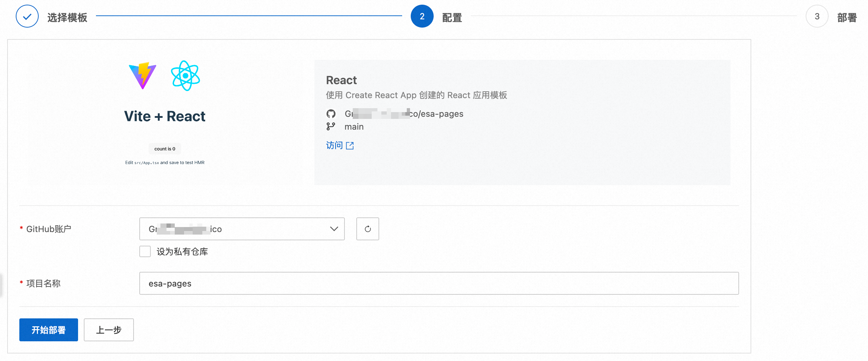The width and height of the screenshot is (868, 361).
Task: Click the Edit src/App.tsx hint text
Action: [165, 163]
